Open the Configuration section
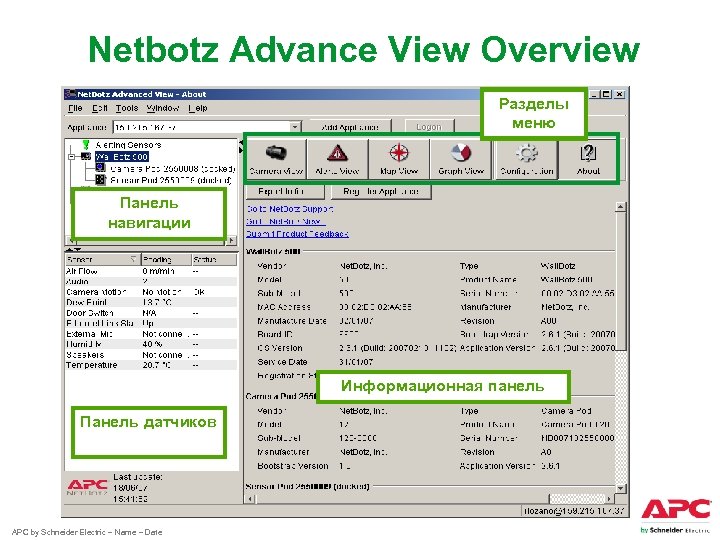This screenshot has height=540, width=720. click(526, 159)
